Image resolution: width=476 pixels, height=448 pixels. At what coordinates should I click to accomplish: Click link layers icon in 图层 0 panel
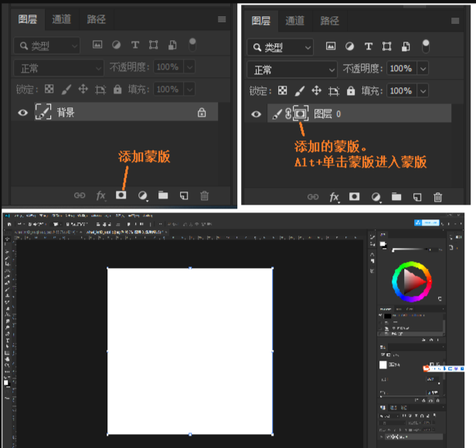[x=313, y=197]
